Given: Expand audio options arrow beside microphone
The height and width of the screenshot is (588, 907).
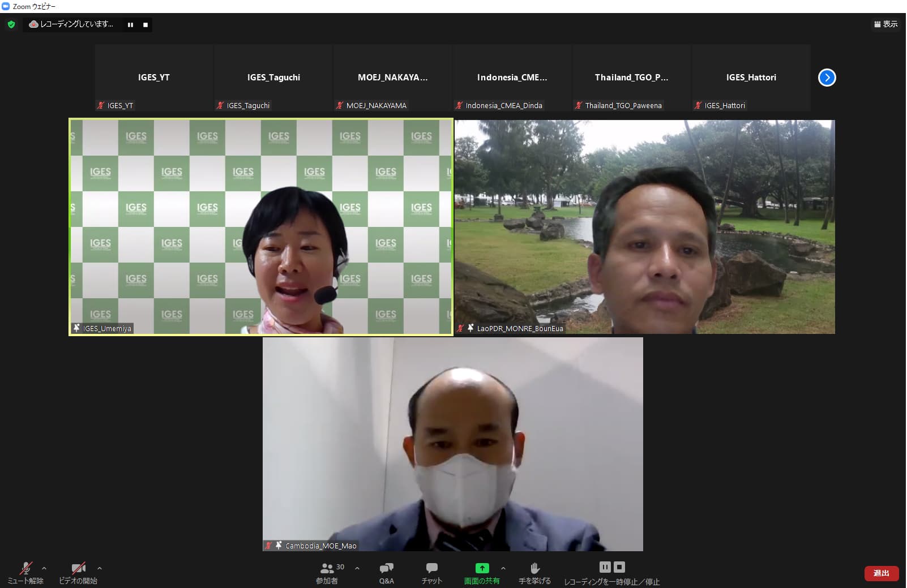Looking at the screenshot, I should pyautogui.click(x=44, y=568).
